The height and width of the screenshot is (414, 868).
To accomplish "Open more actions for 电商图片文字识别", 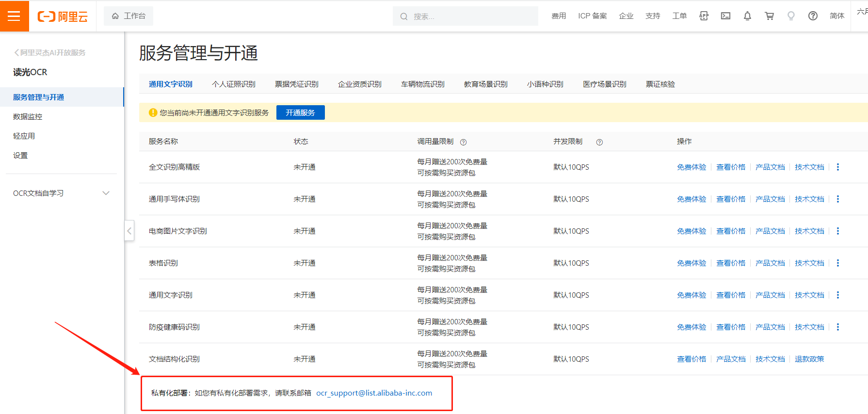I will point(837,231).
